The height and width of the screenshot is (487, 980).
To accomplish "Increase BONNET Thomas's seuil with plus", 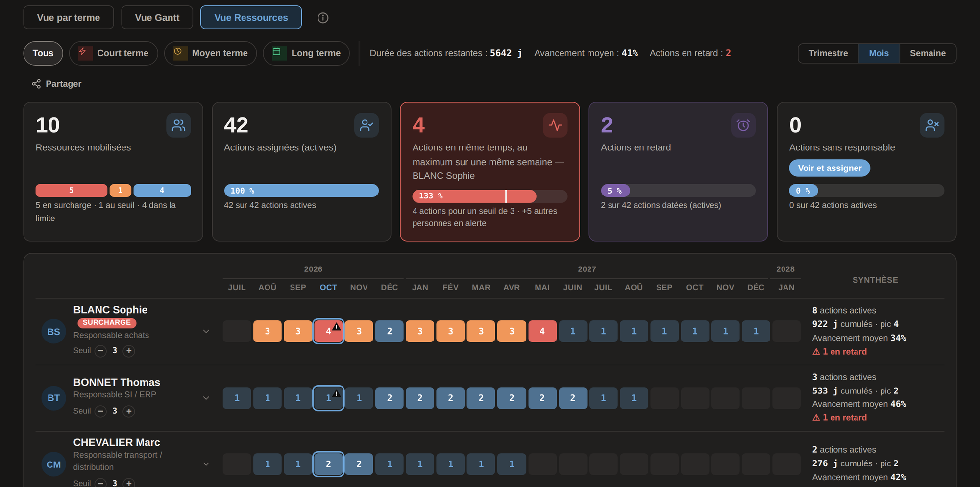I will pos(129,411).
